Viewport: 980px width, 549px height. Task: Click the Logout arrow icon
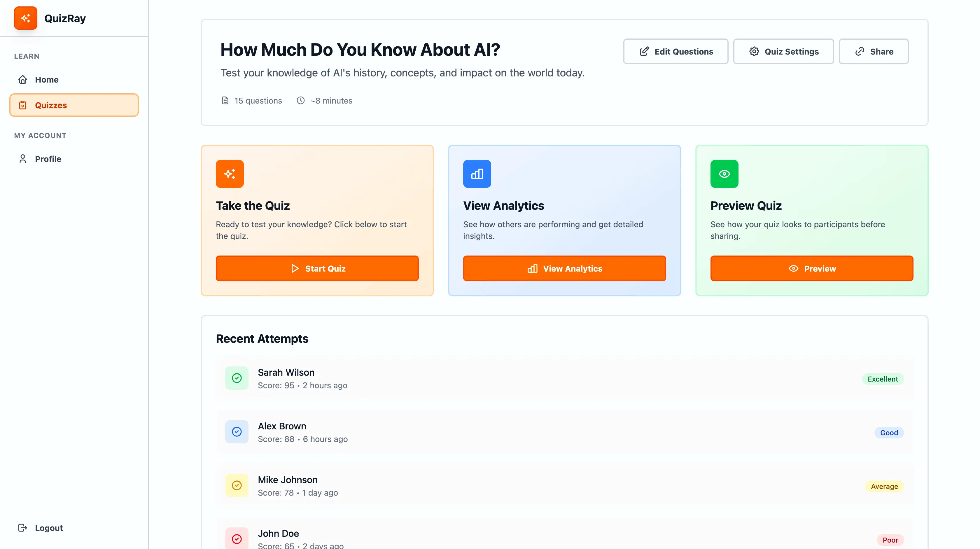coord(23,527)
